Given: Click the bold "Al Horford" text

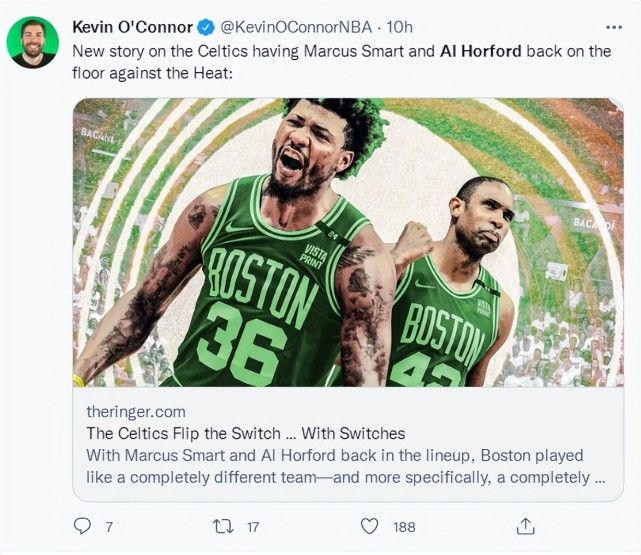Looking at the screenshot, I should tap(480, 50).
